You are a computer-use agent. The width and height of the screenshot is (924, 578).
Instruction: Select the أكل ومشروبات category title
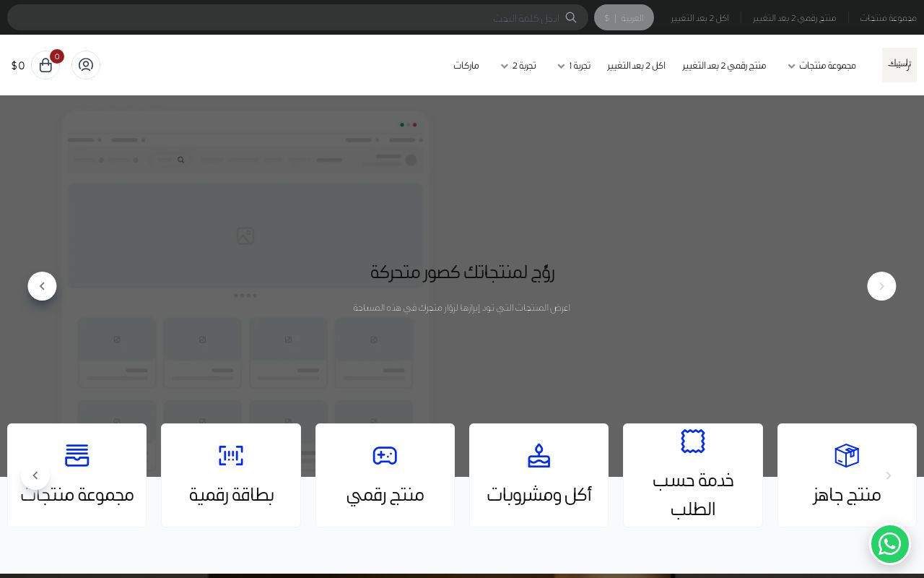(x=539, y=495)
